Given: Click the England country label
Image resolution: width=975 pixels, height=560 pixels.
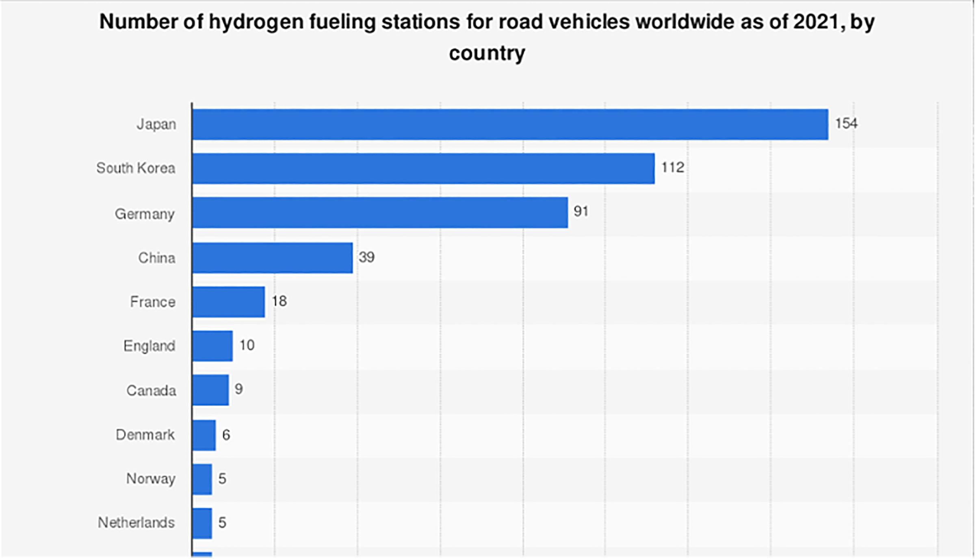Looking at the screenshot, I should [149, 346].
